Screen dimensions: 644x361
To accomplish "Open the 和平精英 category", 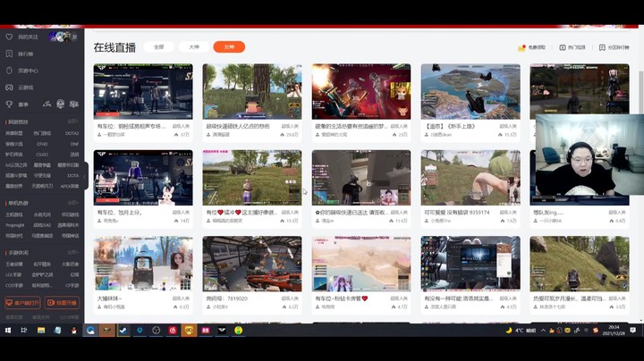I will pyautogui.click(x=42, y=264).
